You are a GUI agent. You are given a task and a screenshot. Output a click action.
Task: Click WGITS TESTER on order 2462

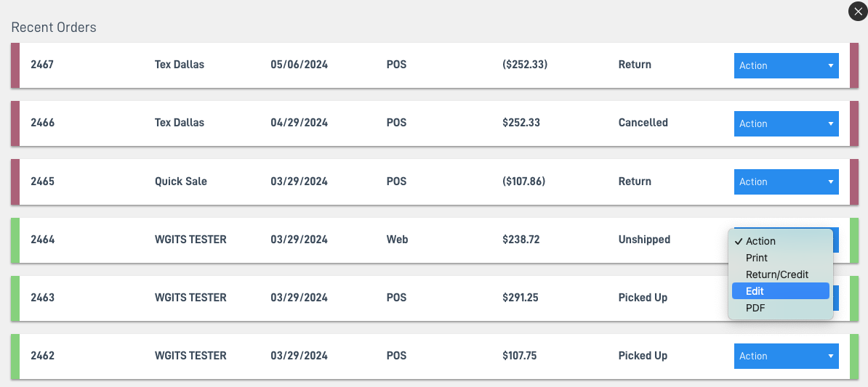pyautogui.click(x=190, y=356)
